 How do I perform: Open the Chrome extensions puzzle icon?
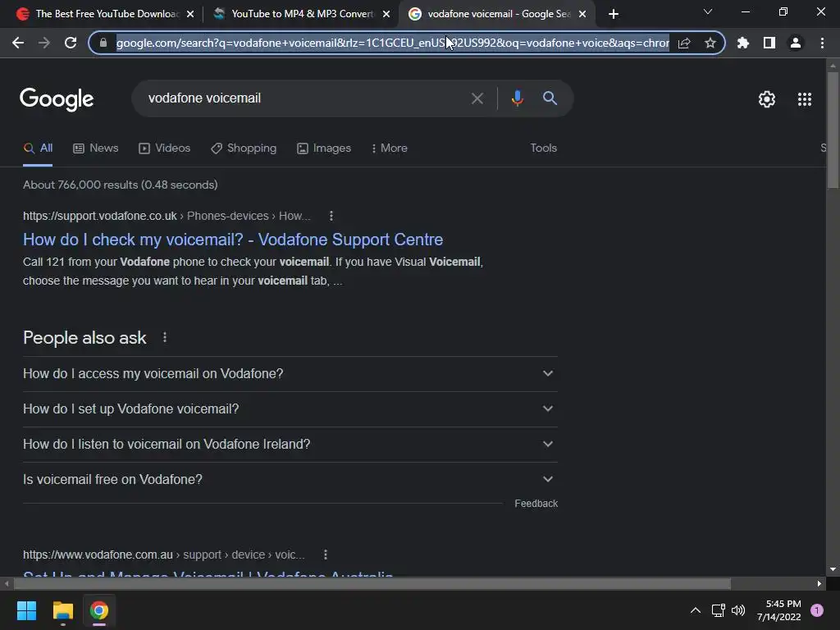743,43
